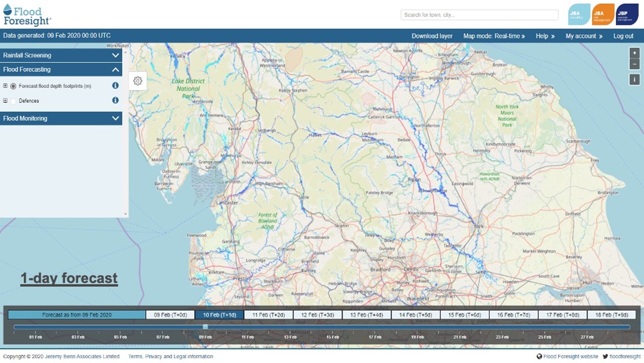Open map settings gear icon
The height and width of the screenshot is (363, 644).
(138, 81)
